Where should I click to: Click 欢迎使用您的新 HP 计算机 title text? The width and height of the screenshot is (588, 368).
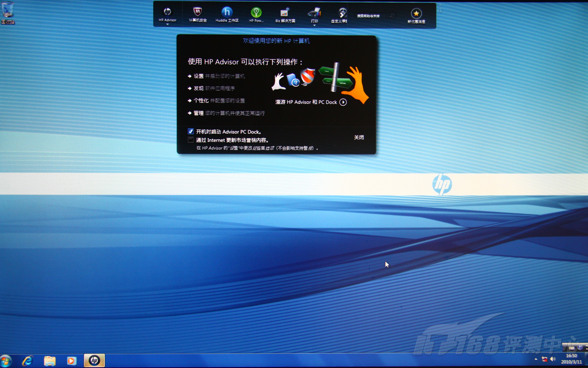(276, 41)
